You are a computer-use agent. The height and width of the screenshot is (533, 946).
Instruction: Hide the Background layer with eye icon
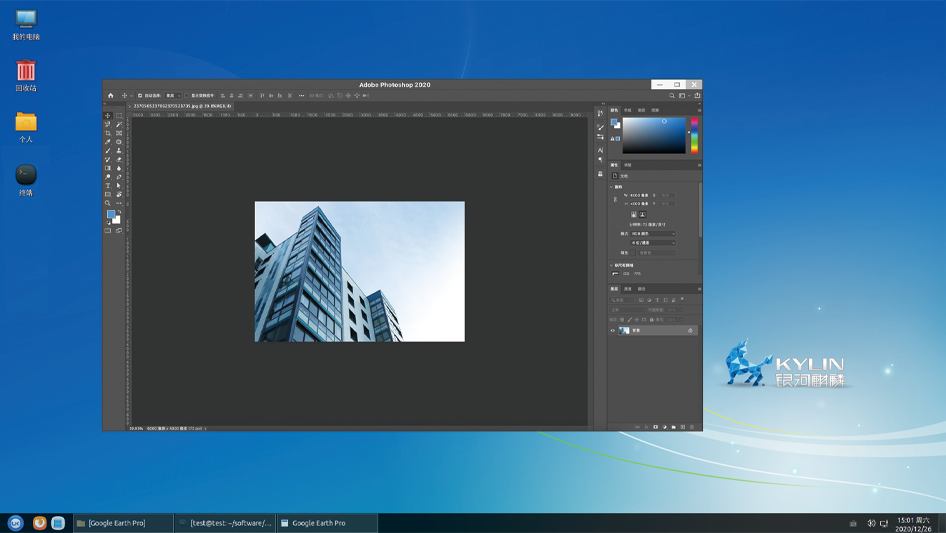(613, 330)
